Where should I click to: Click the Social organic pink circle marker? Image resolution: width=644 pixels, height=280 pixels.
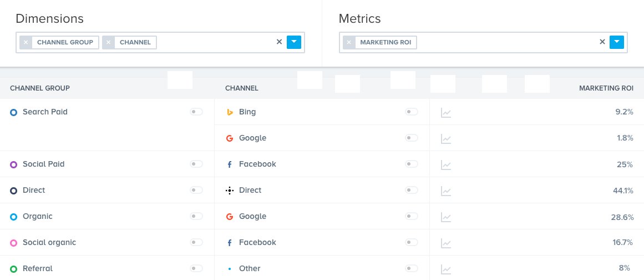13,243
